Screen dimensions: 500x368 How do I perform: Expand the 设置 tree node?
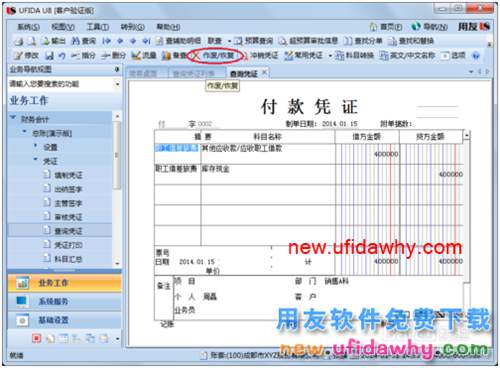(35, 146)
